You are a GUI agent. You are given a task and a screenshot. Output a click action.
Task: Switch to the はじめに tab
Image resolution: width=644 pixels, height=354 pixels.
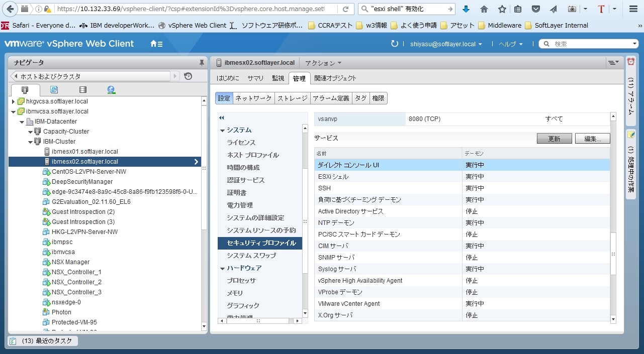click(228, 78)
